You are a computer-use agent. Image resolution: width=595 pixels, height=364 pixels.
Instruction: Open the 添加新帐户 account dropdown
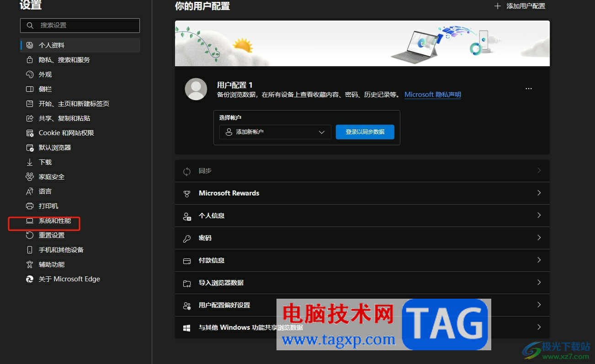pyautogui.click(x=275, y=132)
